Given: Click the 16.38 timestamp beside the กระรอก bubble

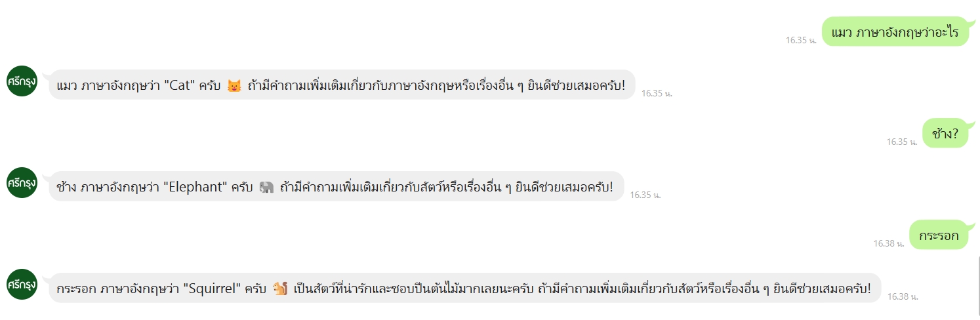Looking at the screenshot, I should (x=889, y=243).
